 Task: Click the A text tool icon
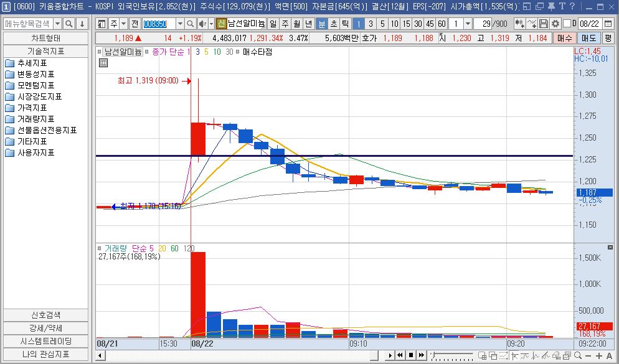609,356
